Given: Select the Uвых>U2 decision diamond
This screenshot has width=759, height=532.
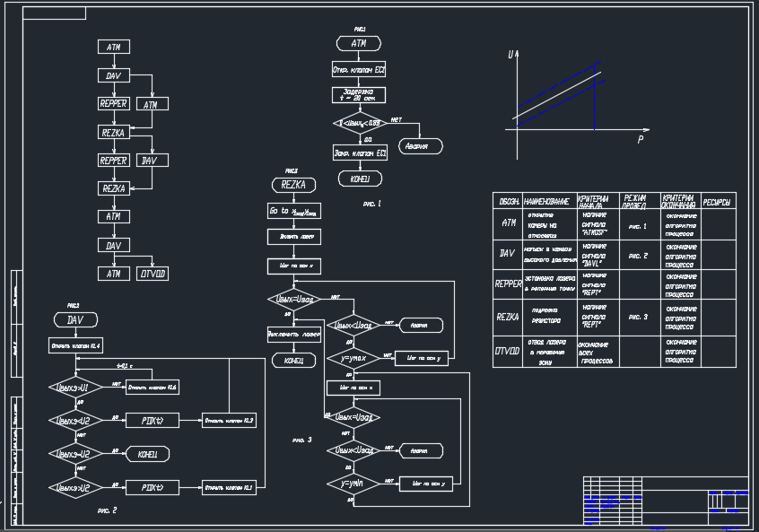Looking at the screenshot, I should (75, 487).
